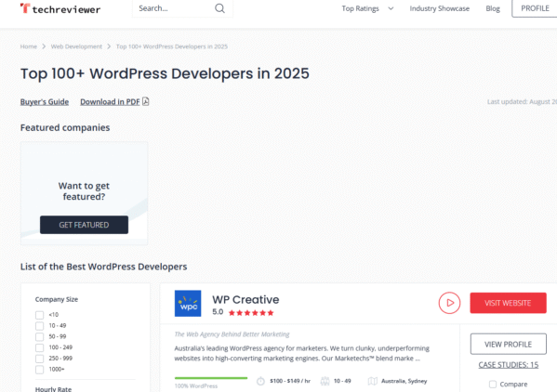Open the Buyer's Guide link
This screenshot has height=392, width=557.
45,102
